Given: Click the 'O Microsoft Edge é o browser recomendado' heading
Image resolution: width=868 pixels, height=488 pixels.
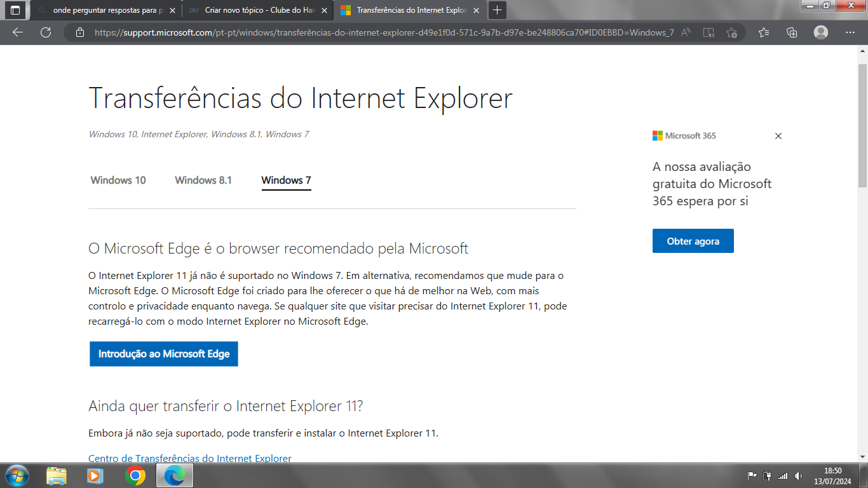Looking at the screenshot, I should click(x=278, y=248).
